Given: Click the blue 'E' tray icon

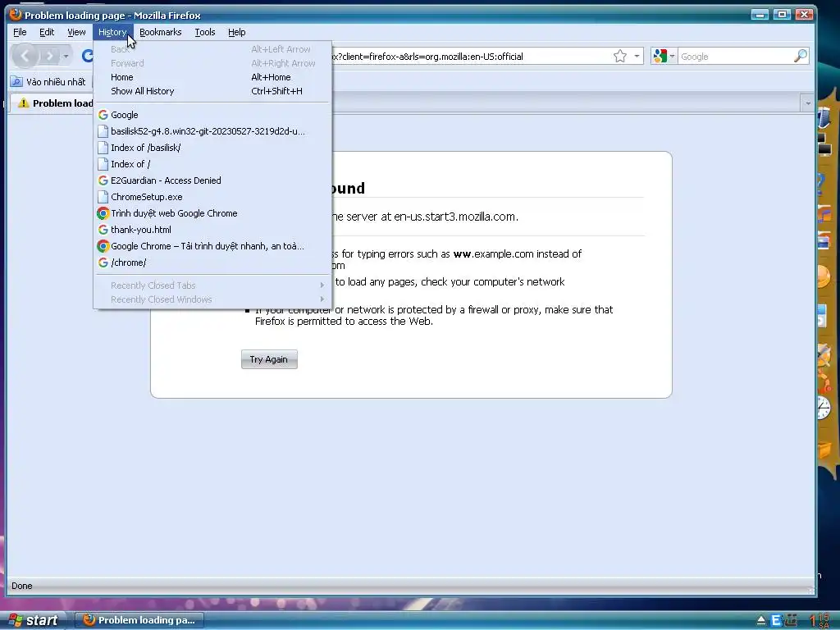Looking at the screenshot, I should tap(775, 621).
